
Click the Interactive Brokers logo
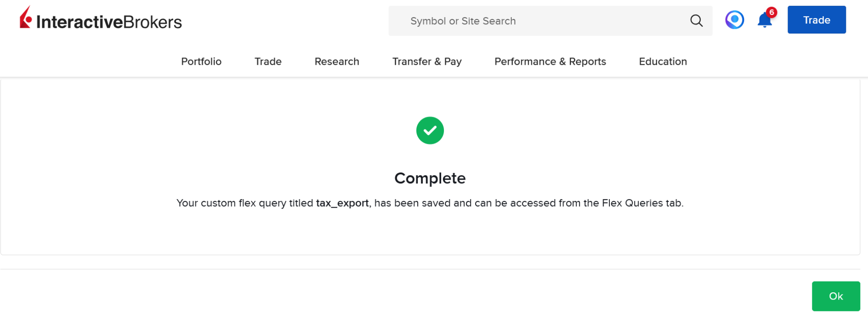(x=100, y=20)
